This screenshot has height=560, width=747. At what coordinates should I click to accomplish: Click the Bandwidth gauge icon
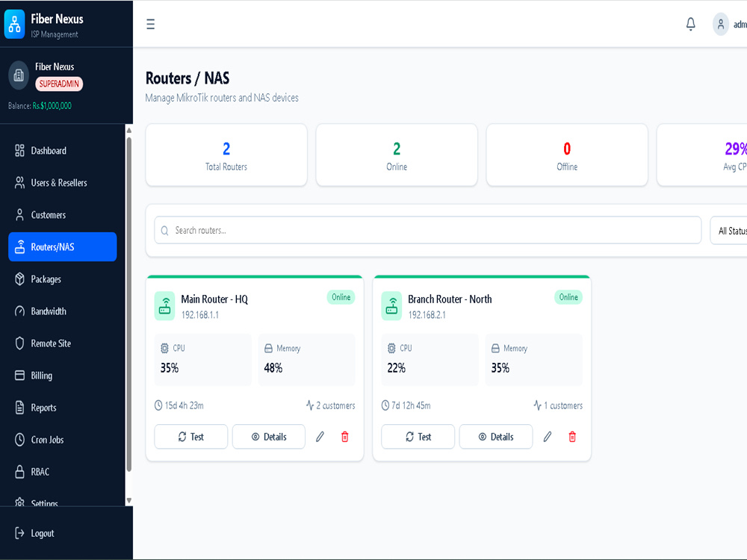[x=19, y=311]
